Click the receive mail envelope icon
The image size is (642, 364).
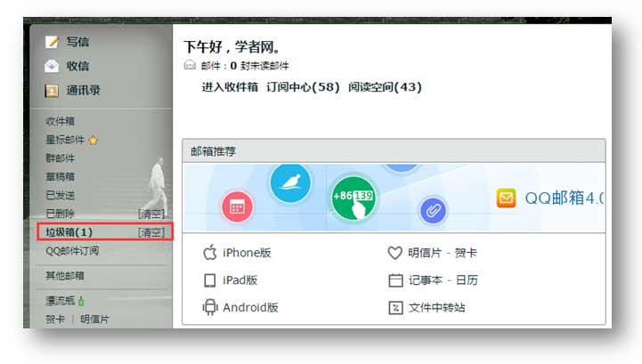click(x=52, y=66)
